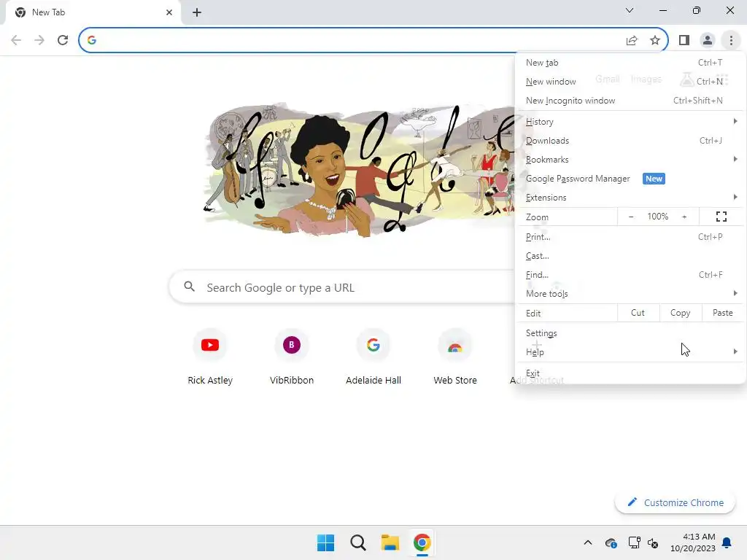Open Windows taskbar search
The height and width of the screenshot is (560, 747).
click(x=357, y=542)
